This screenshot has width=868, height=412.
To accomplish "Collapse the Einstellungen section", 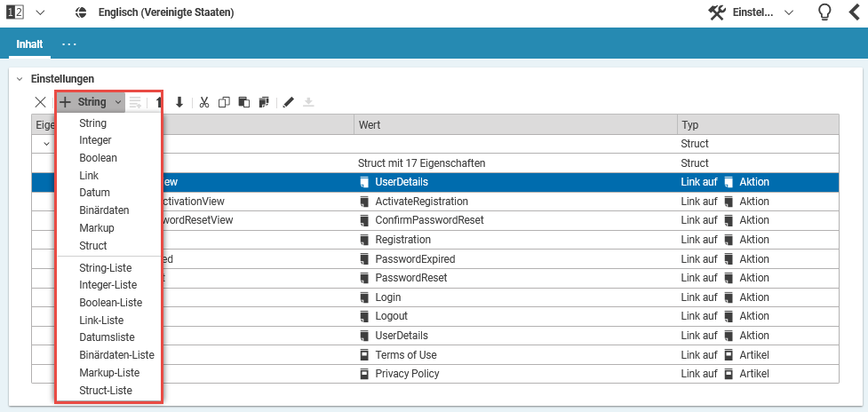I will coord(20,79).
